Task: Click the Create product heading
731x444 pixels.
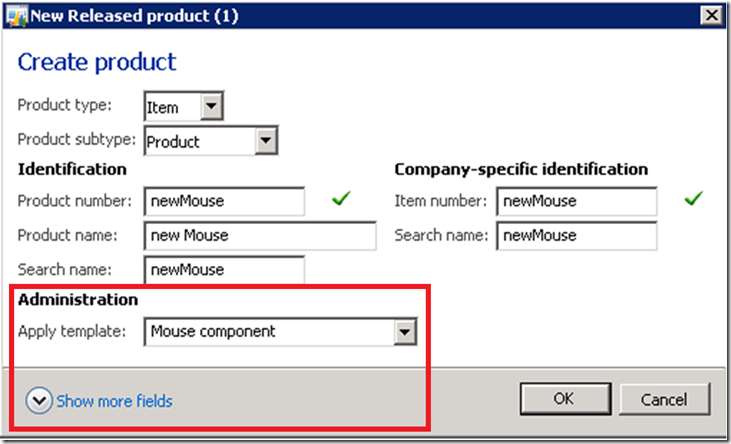Action: pyautogui.click(x=97, y=62)
